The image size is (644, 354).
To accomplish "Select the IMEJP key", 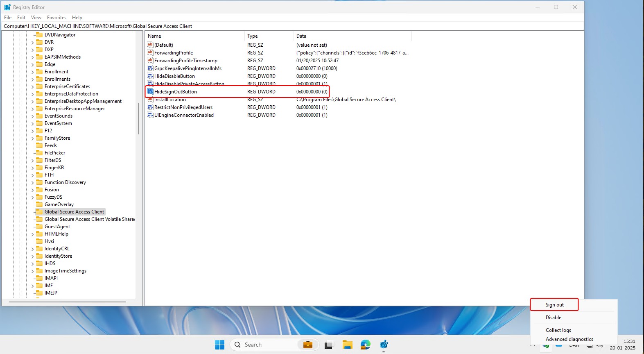I will click(x=51, y=293).
